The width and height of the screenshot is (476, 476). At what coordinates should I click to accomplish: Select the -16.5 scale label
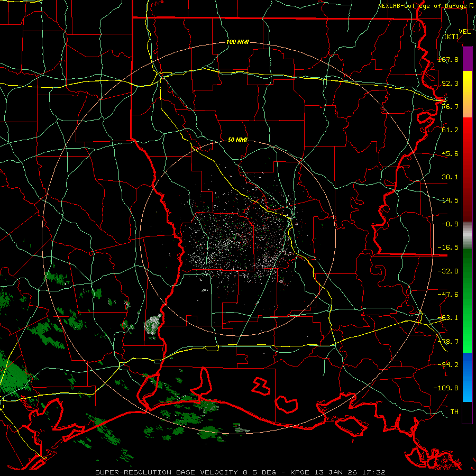448,248
